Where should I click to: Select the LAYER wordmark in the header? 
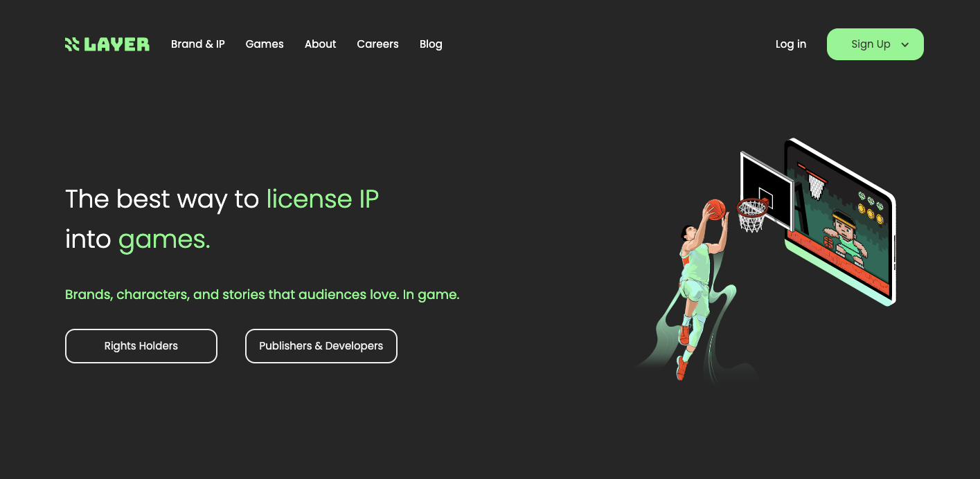(x=116, y=44)
